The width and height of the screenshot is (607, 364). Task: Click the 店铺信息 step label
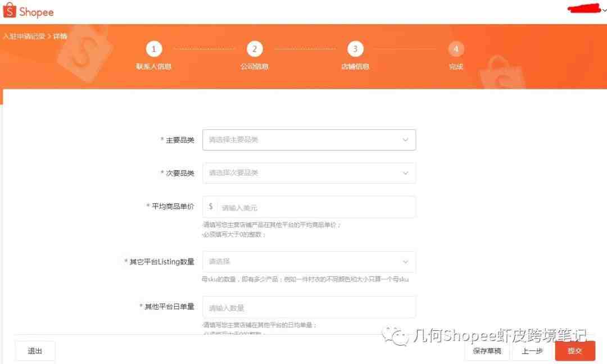click(x=355, y=66)
